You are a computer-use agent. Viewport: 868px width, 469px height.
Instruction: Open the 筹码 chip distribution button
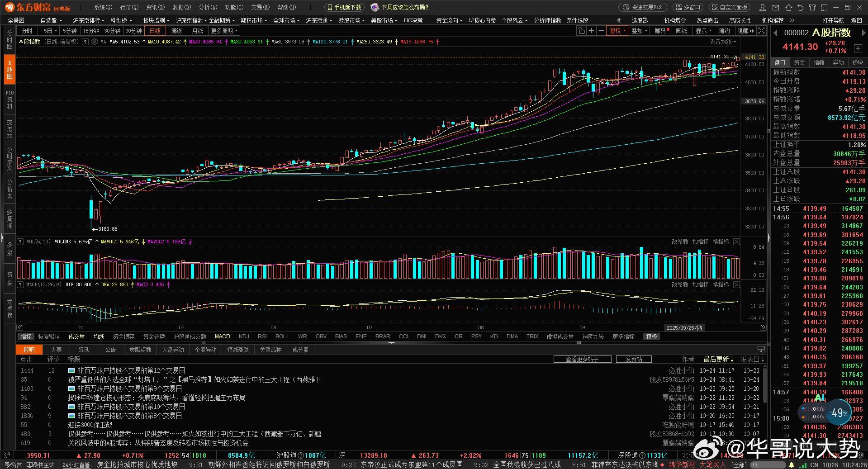pyautogui.click(x=661, y=31)
